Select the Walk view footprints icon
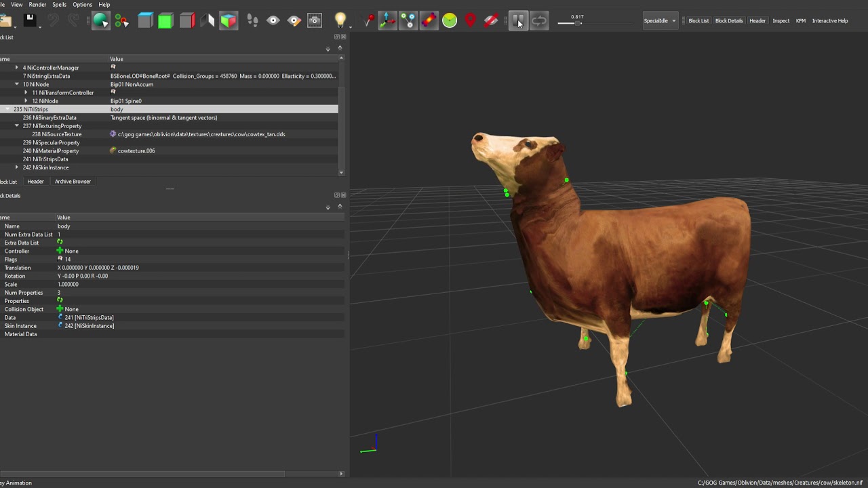 252,21
